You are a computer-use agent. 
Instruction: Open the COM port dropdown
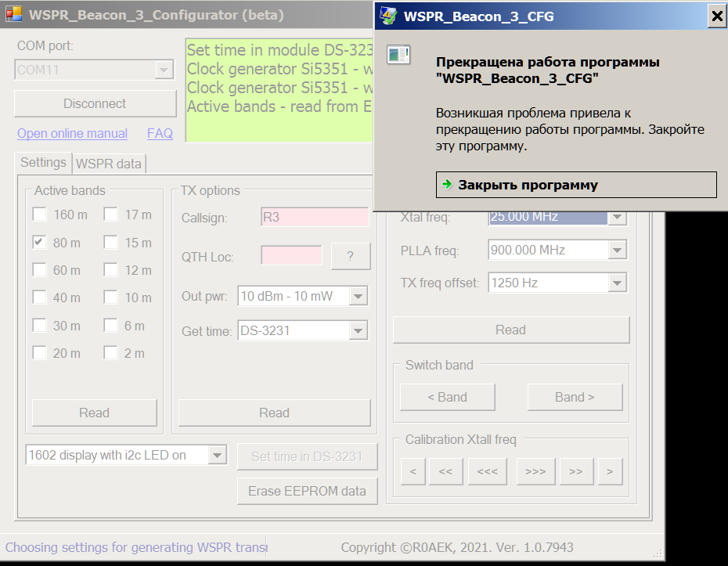point(164,70)
